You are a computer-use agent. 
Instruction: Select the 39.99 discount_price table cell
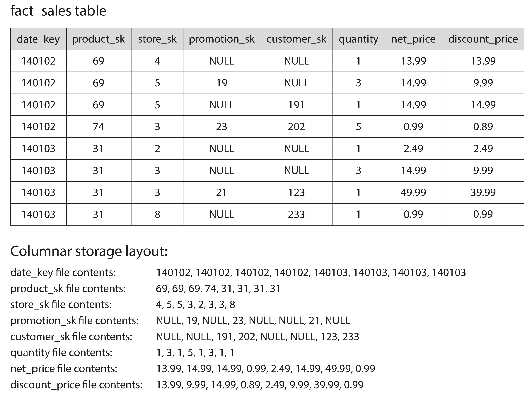tap(483, 192)
